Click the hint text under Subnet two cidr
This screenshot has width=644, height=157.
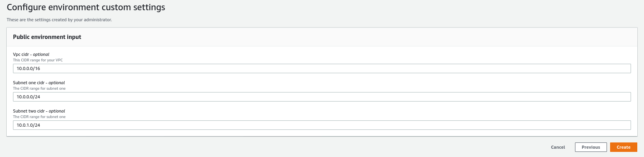point(39,117)
